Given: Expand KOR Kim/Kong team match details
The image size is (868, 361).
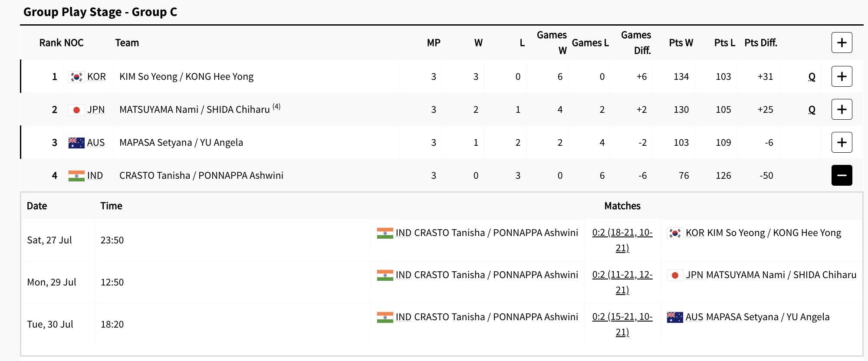Looking at the screenshot, I should pos(842,76).
